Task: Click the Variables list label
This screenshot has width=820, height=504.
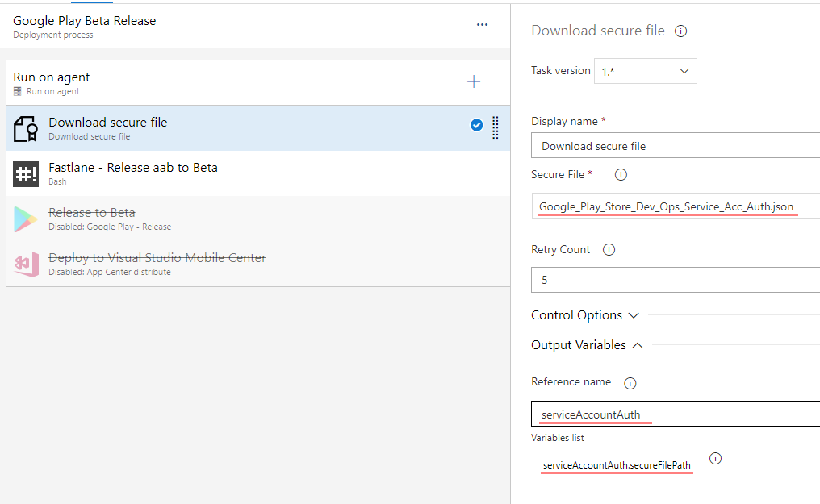Action: coord(558,438)
